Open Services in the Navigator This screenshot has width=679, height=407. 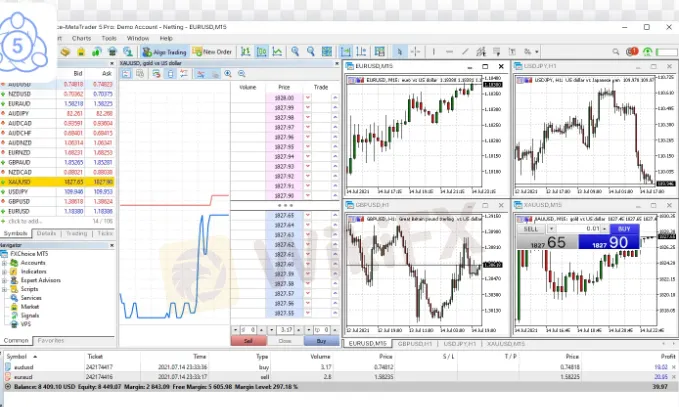(31, 298)
